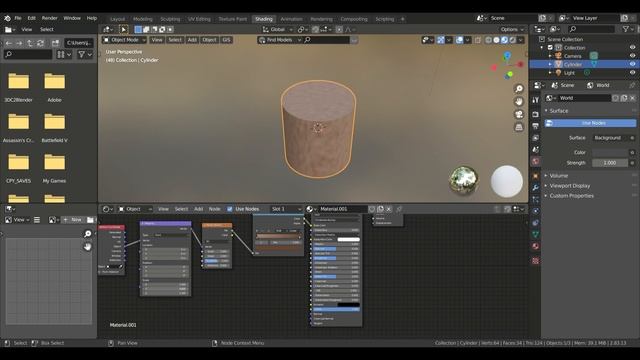The height and width of the screenshot is (360, 640).
Task: Open the Object properties tab (orange square icon)
Action: (x=536, y=176)
